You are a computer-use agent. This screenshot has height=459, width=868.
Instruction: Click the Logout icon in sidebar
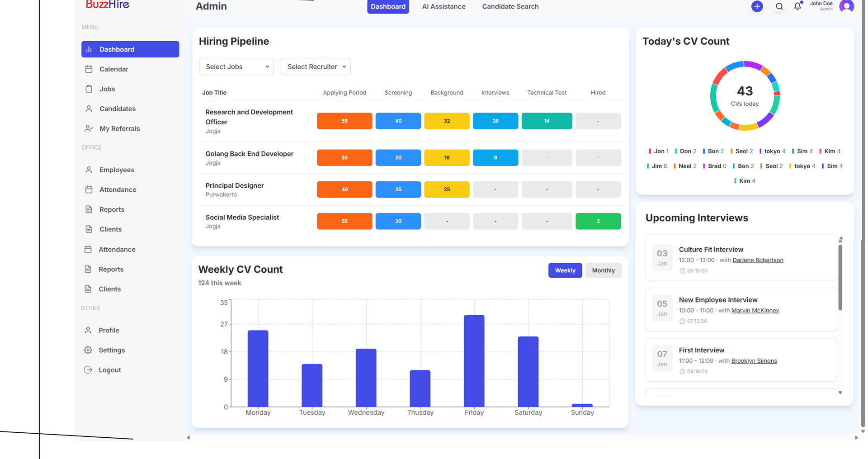click(x=89, y=369)
